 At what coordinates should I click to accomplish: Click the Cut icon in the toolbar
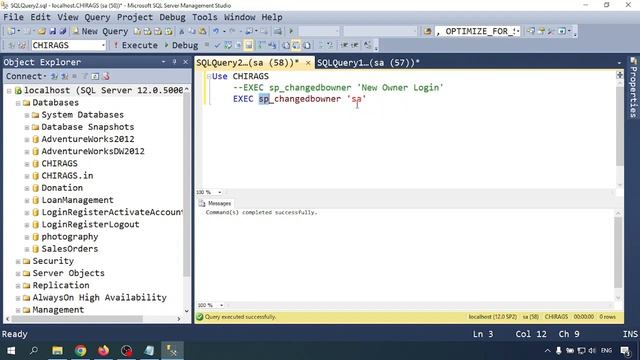[x=182, y=31]
